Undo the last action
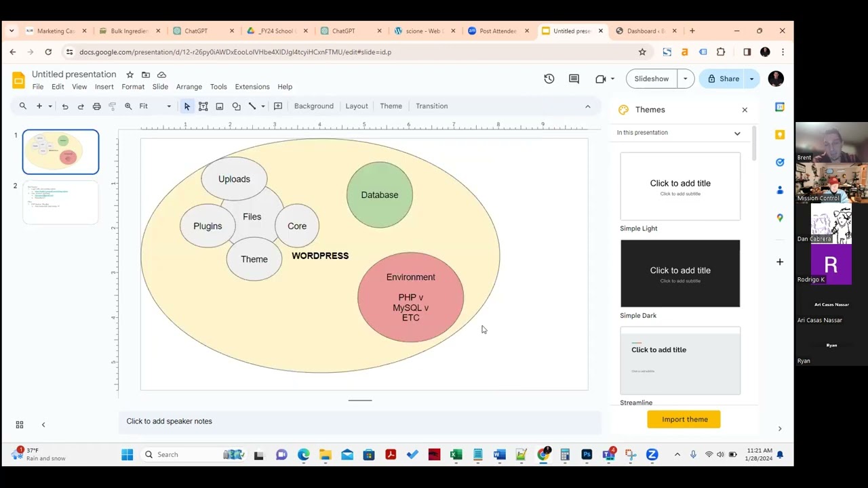The width and height of the screenshot is (868, 488). (x=65, y=106)
